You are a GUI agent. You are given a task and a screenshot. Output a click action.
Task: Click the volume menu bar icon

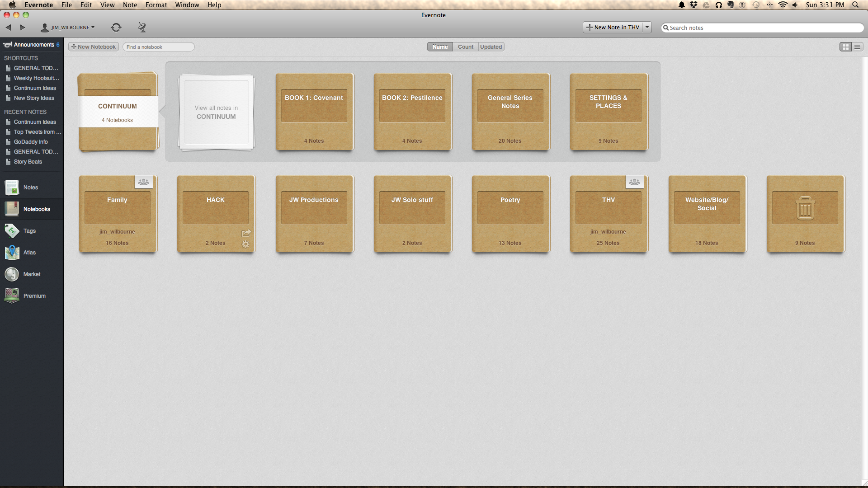click(795, 5)
